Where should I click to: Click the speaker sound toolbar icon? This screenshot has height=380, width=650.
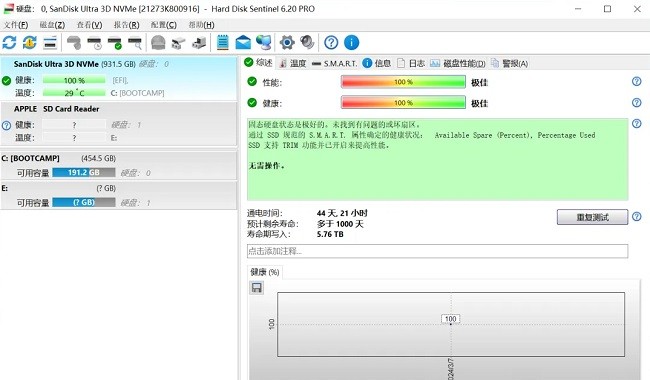pos(307,42)
